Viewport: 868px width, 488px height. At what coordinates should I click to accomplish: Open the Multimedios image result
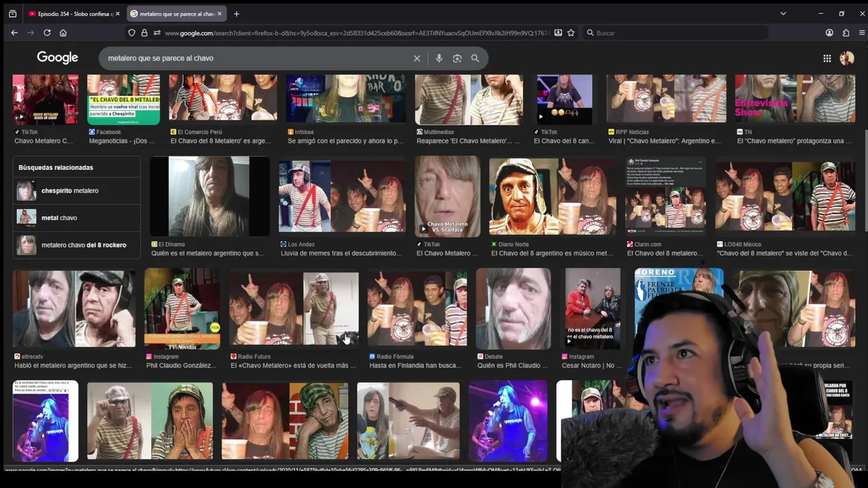tap(469, 100)
